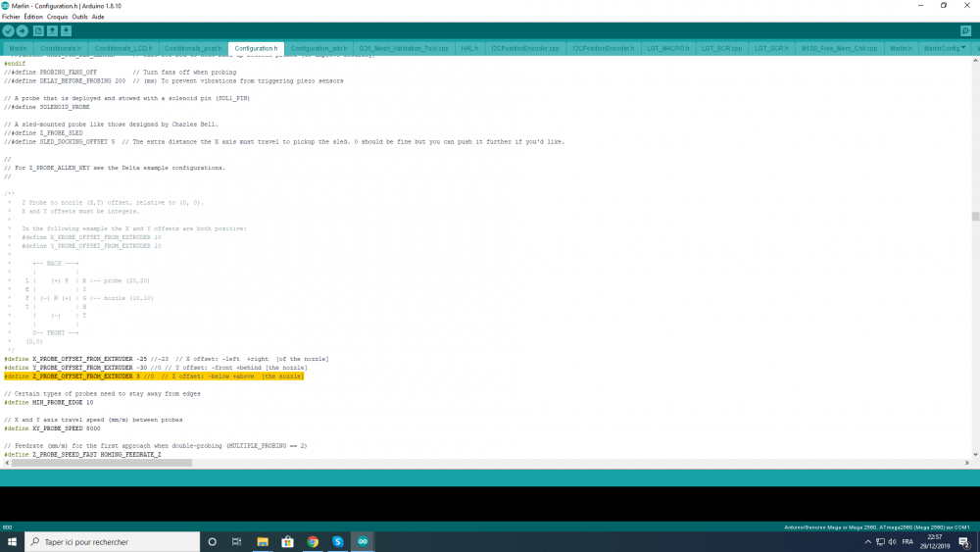Click the MIN_PROBE_EDGE 10 line
This screenshot has height=552, width=980.
click(x=49, y=403)
